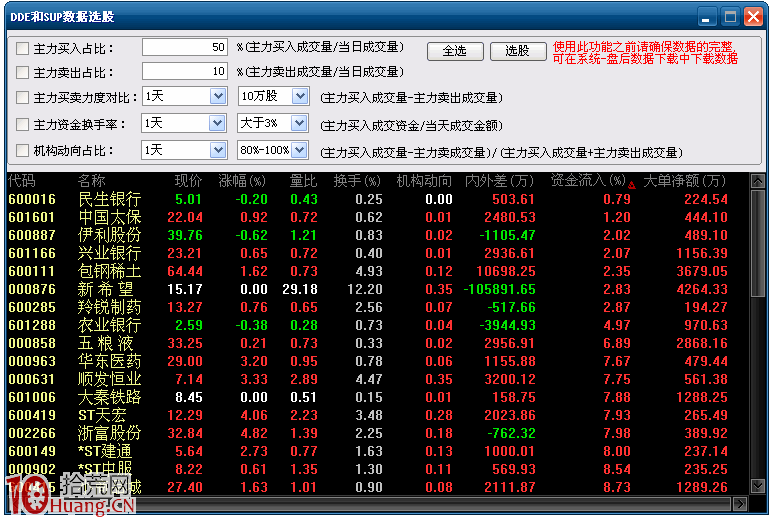Viewport: 779px width, 525px height.
Task: Check the 机构动向占比 checkbox
Action: 22,150
